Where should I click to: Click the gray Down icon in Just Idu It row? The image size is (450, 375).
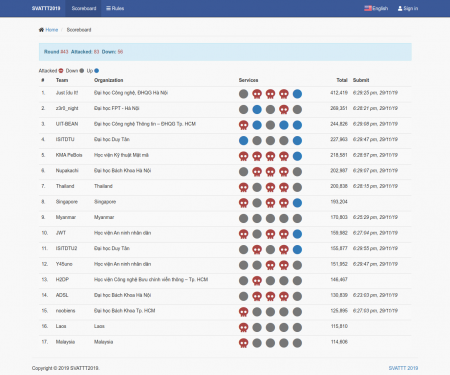coord(244,94)
